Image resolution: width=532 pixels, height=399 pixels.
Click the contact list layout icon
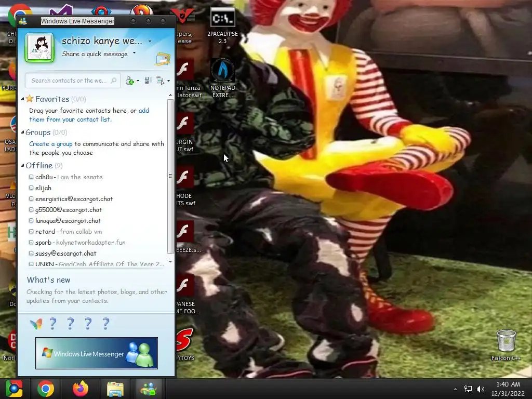click(148, 81)
